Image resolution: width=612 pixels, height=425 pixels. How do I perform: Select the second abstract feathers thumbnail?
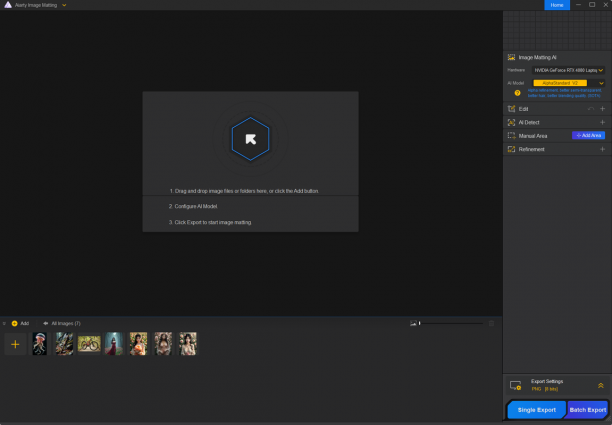tap(64, 344)
